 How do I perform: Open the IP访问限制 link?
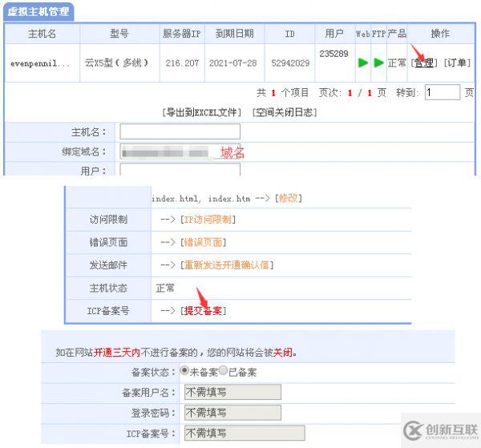tap(208, 220)
